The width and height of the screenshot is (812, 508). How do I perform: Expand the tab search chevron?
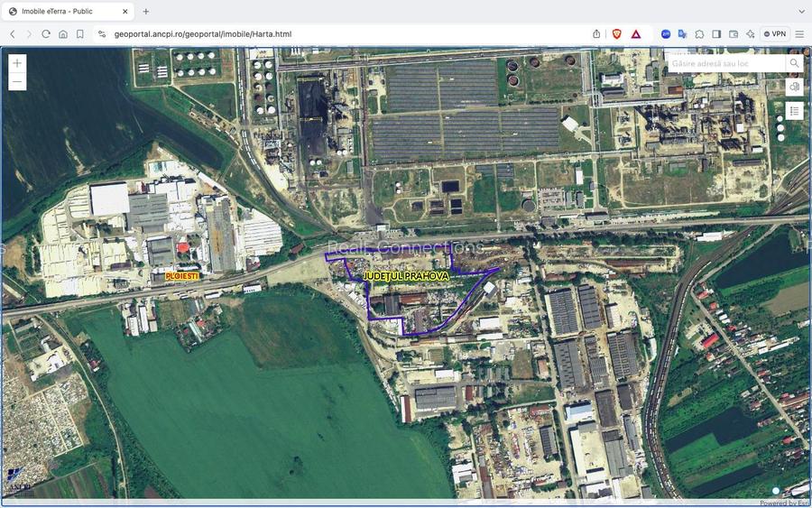tap(801, 11)
